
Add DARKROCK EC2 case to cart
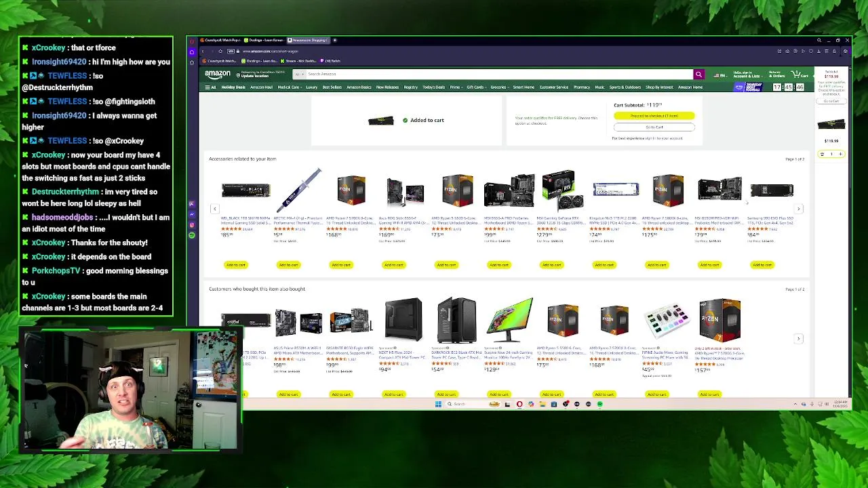(446, 394)
